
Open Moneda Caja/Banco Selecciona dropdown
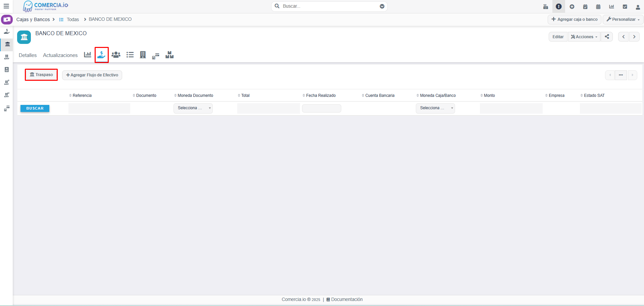point(435,108)
